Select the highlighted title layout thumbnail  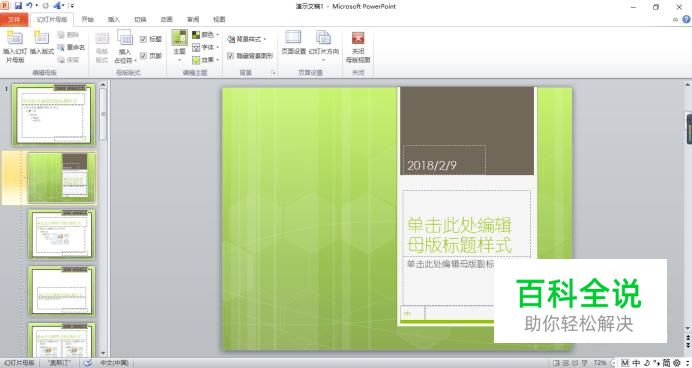[x=61, y=177]
